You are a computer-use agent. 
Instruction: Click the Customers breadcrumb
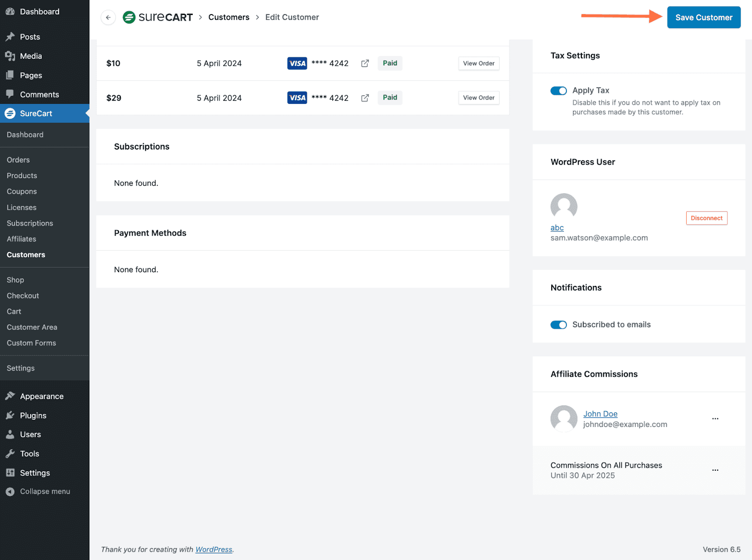click(228, 17)
